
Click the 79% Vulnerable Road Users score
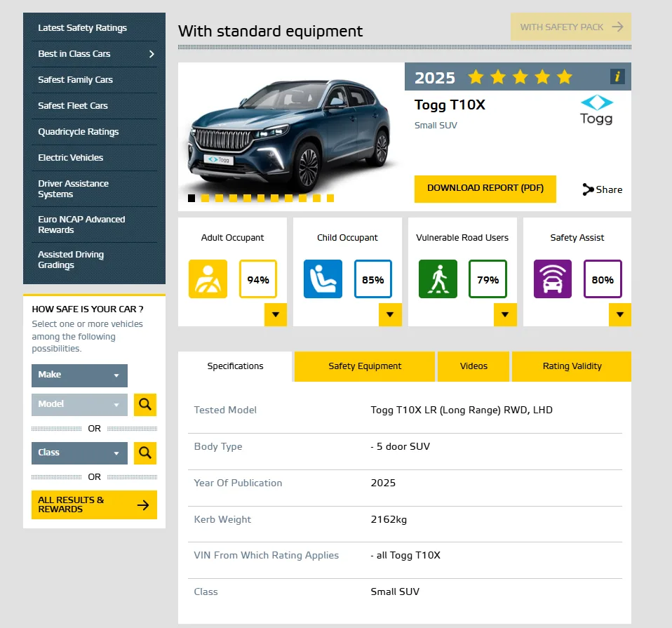(x=488, y=279)
